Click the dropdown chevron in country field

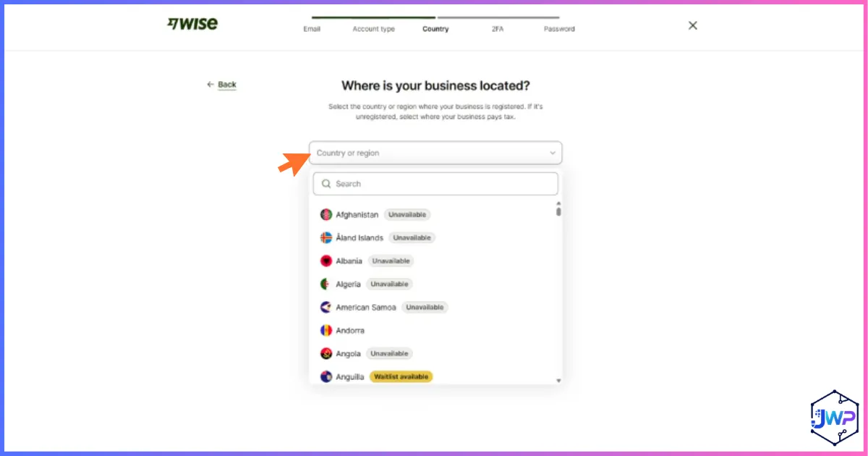552,153
